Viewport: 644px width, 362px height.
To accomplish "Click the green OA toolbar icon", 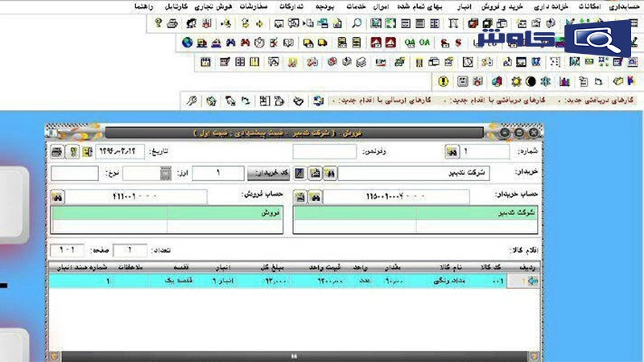I will 425,43.
